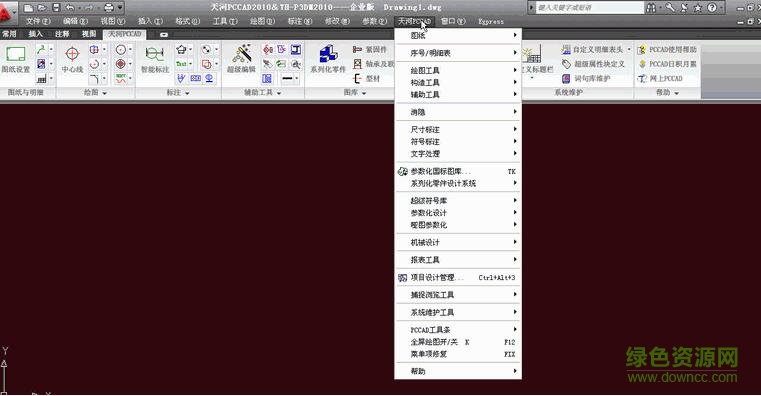
Task: Click the Text annotation icon in the 标注 panel
Action: 181,64
